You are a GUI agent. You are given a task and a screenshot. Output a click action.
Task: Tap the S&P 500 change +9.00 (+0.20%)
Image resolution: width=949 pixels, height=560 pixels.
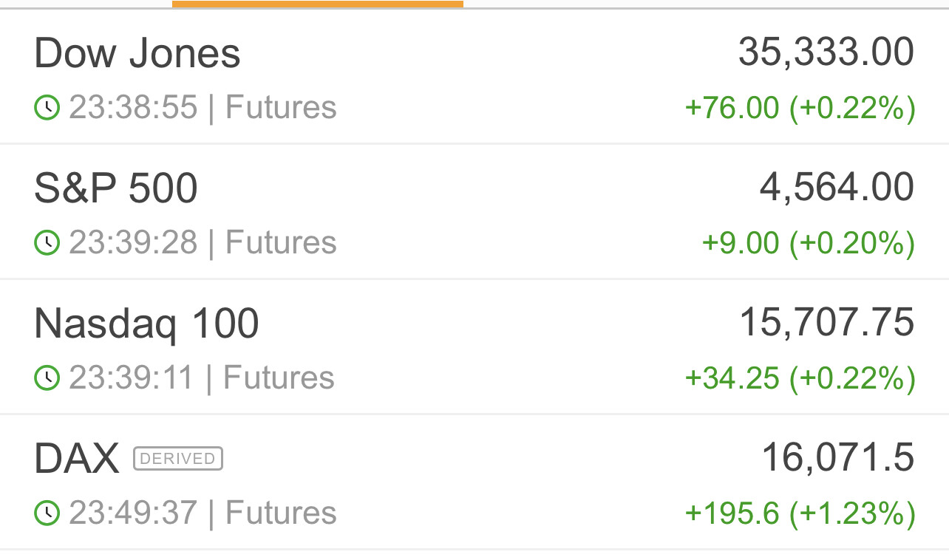click(808, 243)
